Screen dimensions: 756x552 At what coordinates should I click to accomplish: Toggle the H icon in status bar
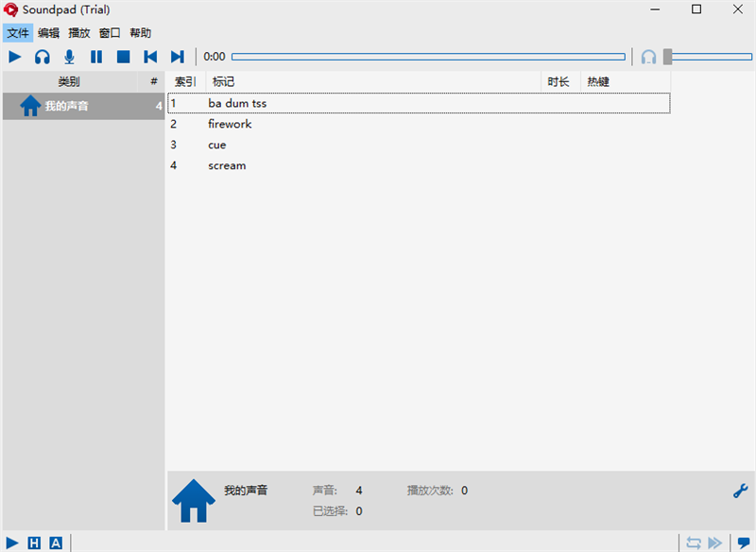click(35, 543)
